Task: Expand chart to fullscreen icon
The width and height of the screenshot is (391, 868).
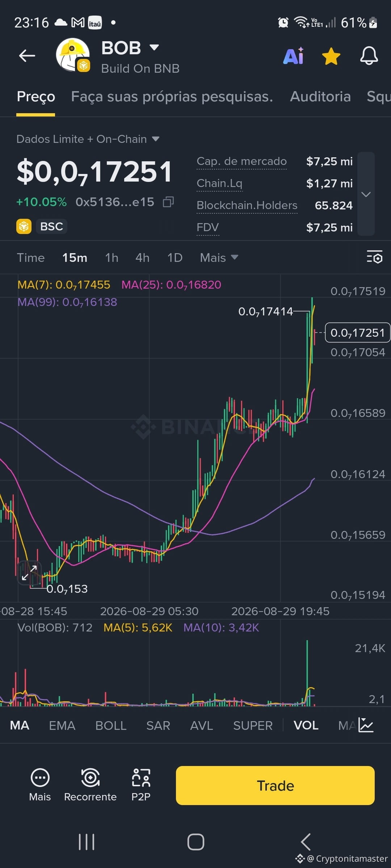Action: tap(29, 573)
